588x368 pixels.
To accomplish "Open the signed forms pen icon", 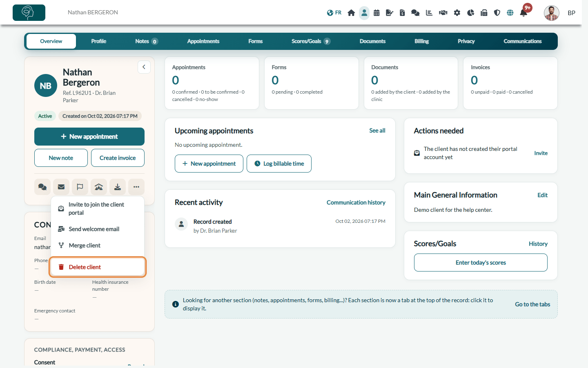I will coord(390,13).
